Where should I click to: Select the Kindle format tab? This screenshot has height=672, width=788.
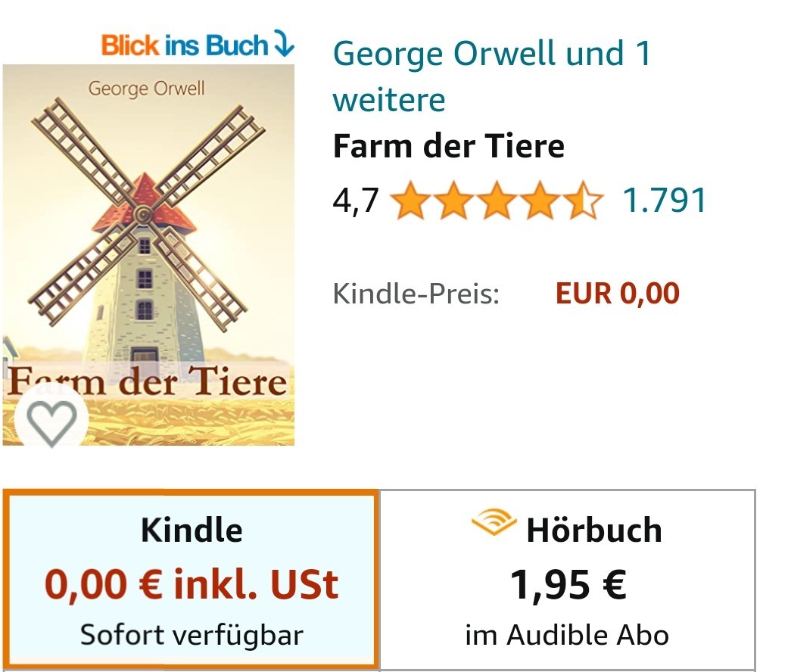pyautogui.click(x=191, y=579)
